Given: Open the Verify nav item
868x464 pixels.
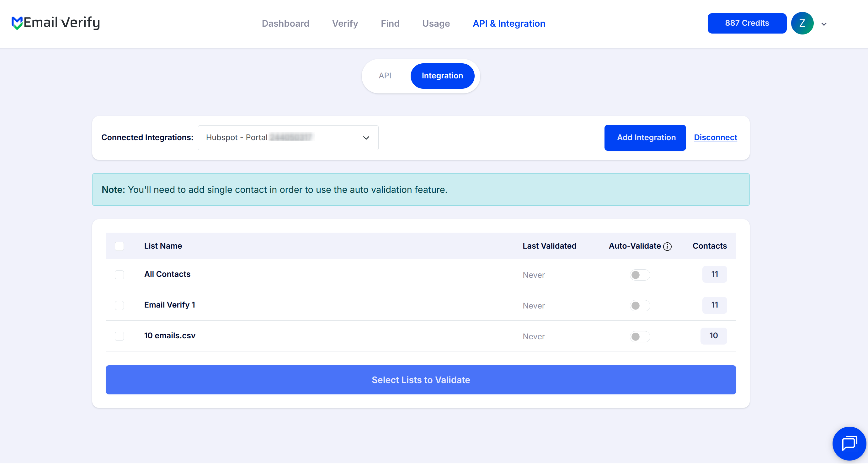Looking at the screenshot, I should (x=345, y=23).
